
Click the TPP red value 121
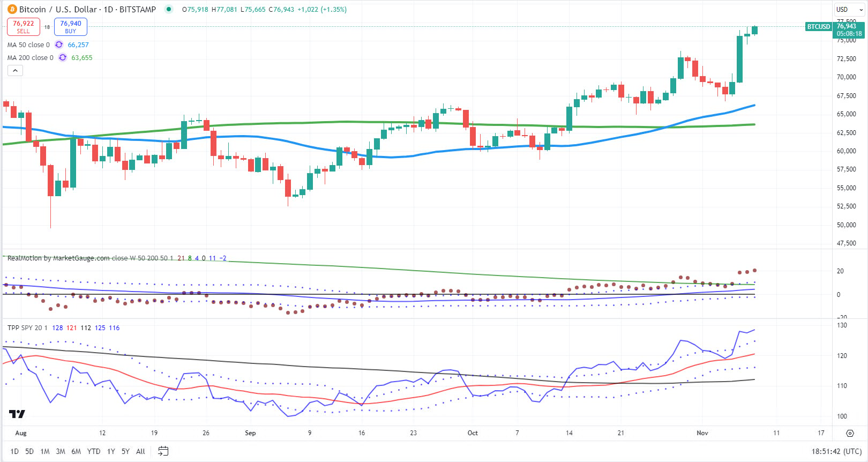pyautogui.click(x=72, y=327)
